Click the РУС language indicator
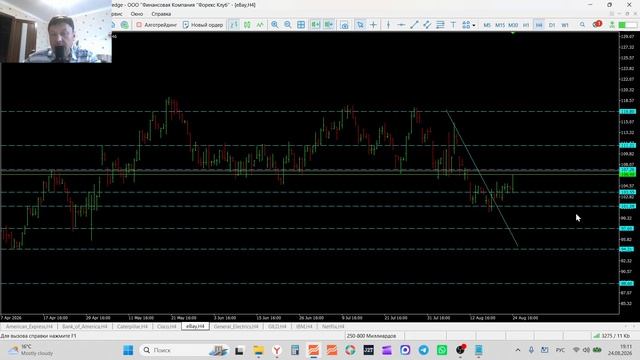Image resolution: width=640 pixels, height=360 pixels. tap(560, 350)
